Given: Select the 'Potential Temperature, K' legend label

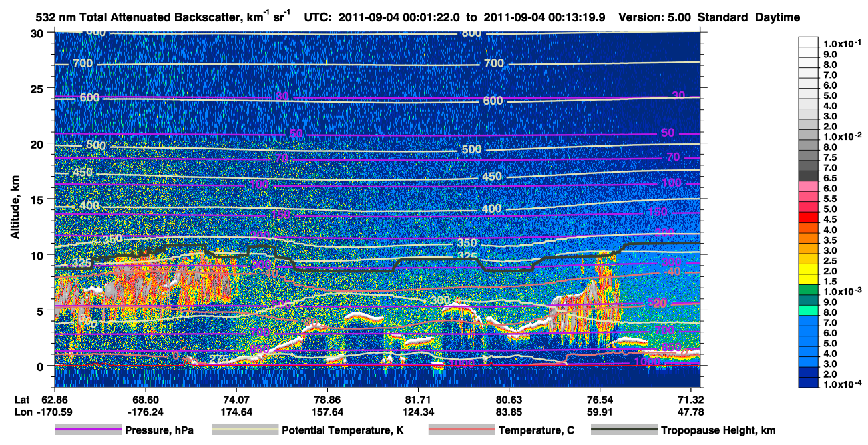Looking at the screenshot, I should pyautogui.click(x=343, y=431).
